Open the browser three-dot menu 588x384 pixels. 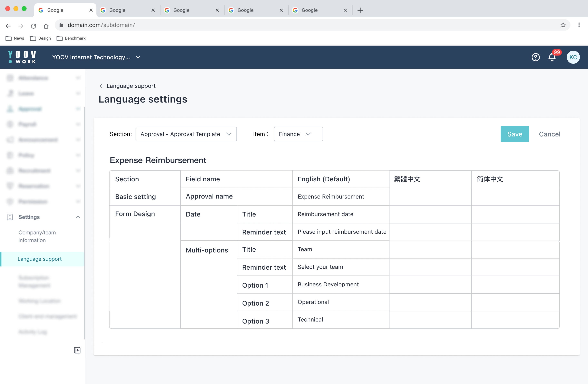[x=579, y=25]
